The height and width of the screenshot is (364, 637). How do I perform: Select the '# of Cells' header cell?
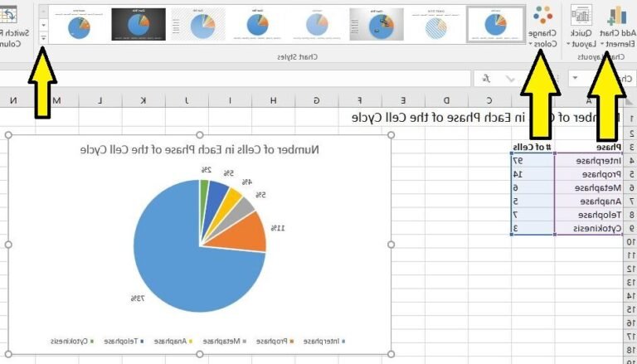pyautogui.click(x=533, y=147)
